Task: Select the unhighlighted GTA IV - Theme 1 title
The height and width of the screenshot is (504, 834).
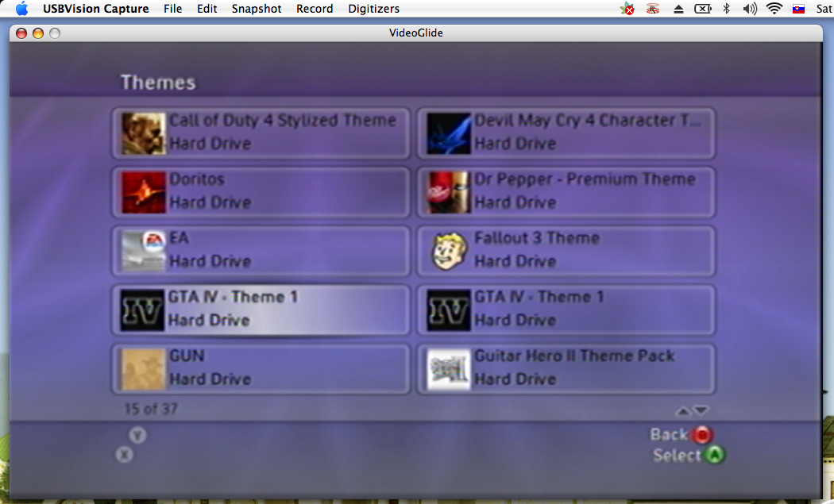Action: click(539, 297)
